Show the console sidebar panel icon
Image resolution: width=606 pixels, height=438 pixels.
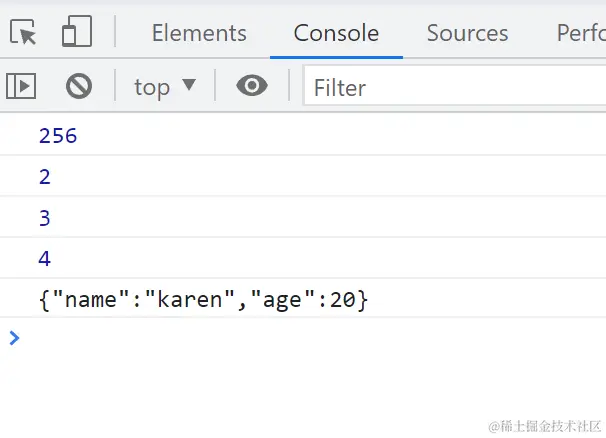point(21,87)
